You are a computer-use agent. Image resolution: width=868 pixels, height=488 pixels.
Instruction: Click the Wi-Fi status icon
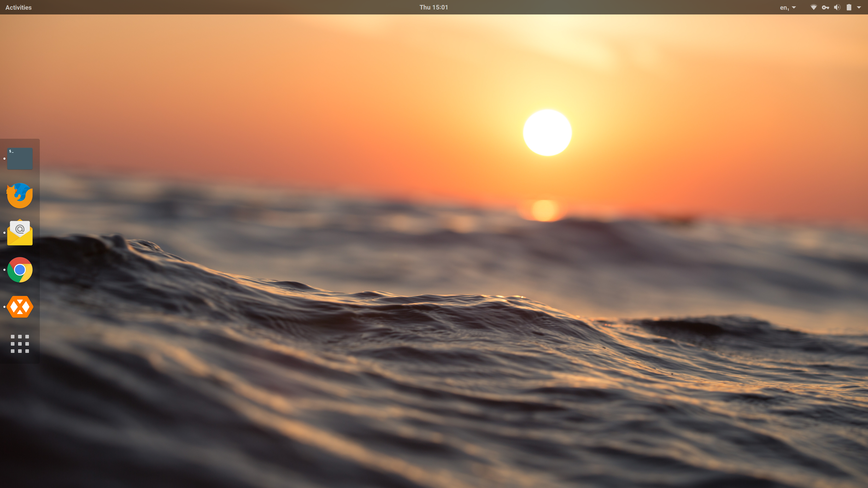click(x=814, y=7)
